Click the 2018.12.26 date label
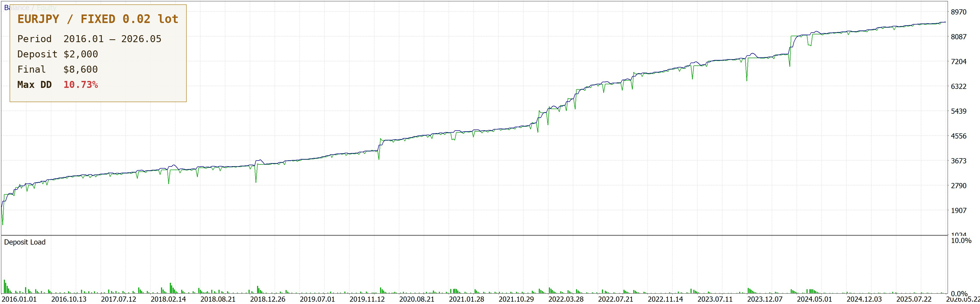The height and width of the screenshot is (304, 980). 267,299
